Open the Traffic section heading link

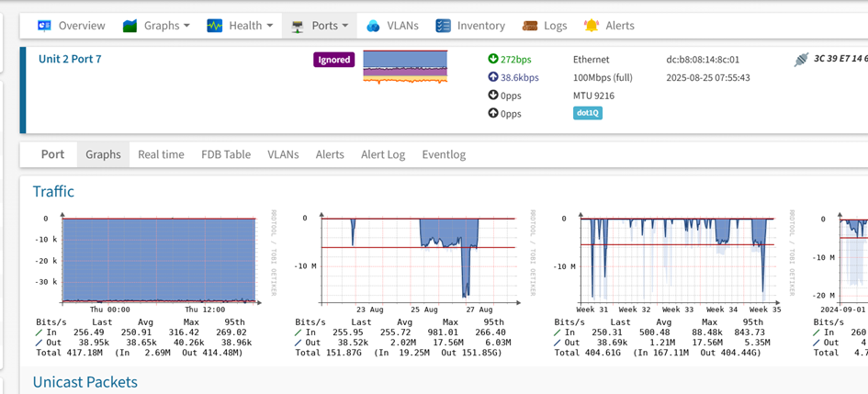click(53, 191)
